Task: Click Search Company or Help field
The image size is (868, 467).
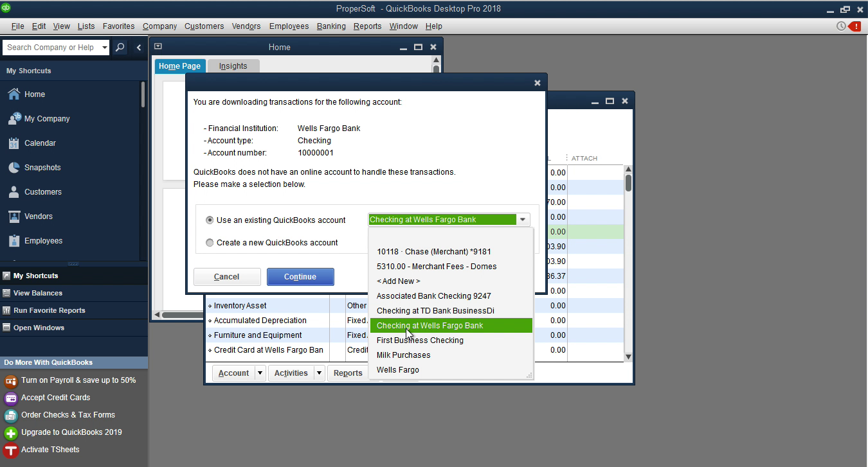Action: pos(51,48)
